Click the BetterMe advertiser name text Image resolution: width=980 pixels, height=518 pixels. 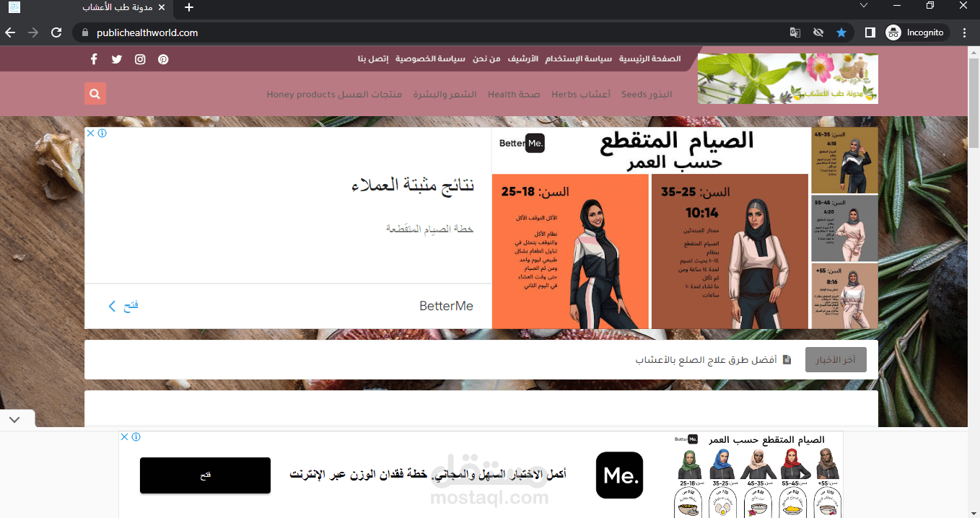(446, 306)
